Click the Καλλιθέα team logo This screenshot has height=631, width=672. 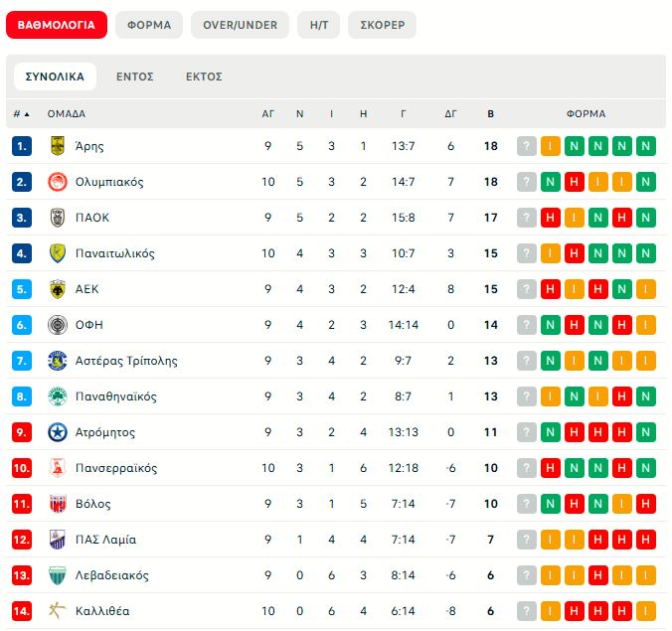(x=57, y=611)
